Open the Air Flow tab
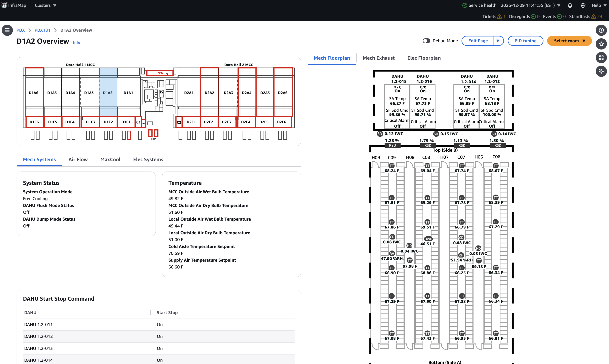Viewport: 609px width, 364px height. pos(78,160)
